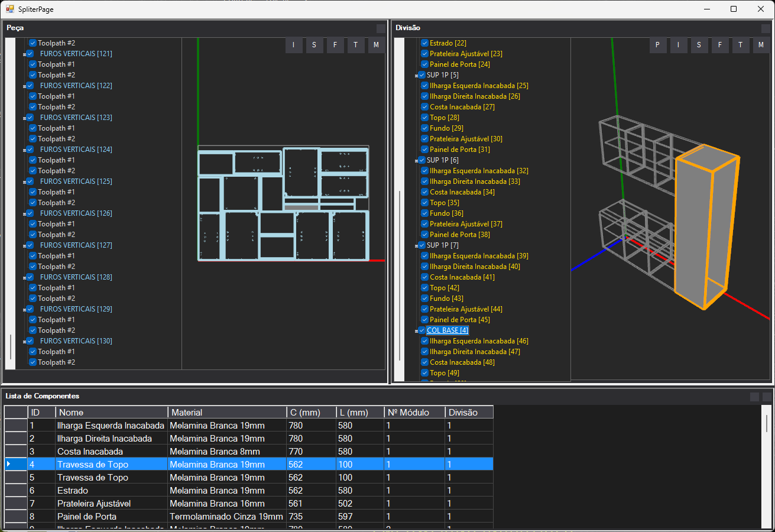The height and width of the screenshot is (532, 775).
Task: Click the F view button in Peça panel
Action: click(x=335, y=46)
